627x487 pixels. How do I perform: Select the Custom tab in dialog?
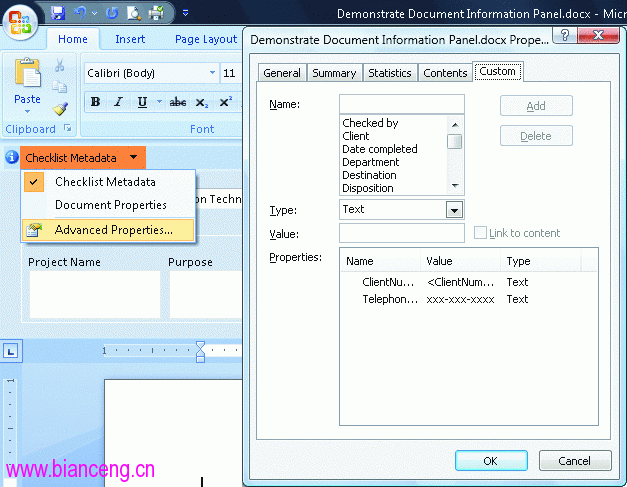point(497,71)
